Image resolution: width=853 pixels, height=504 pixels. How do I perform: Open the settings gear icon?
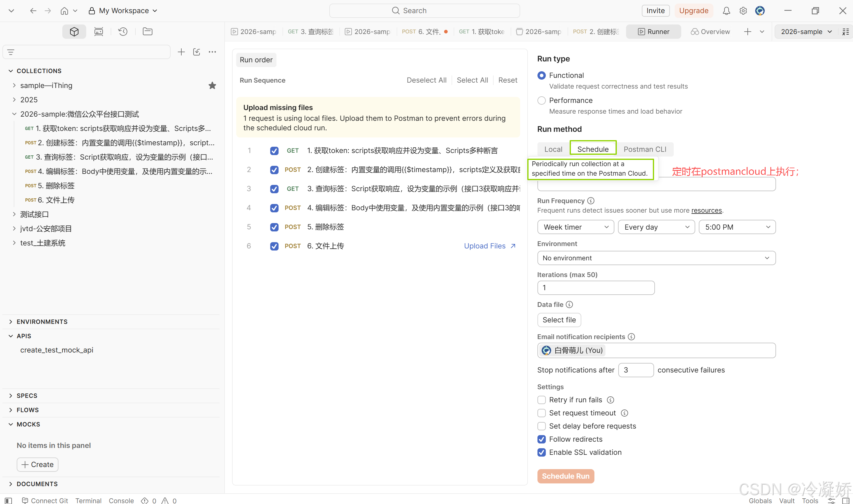[x=743, y=11]
